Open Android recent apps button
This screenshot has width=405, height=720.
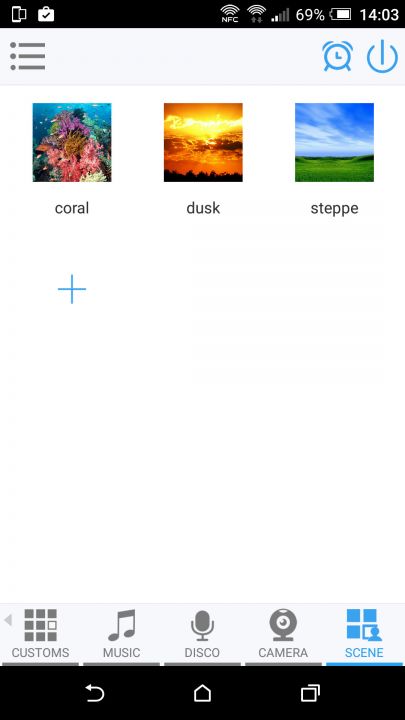(x=310, y=693)
